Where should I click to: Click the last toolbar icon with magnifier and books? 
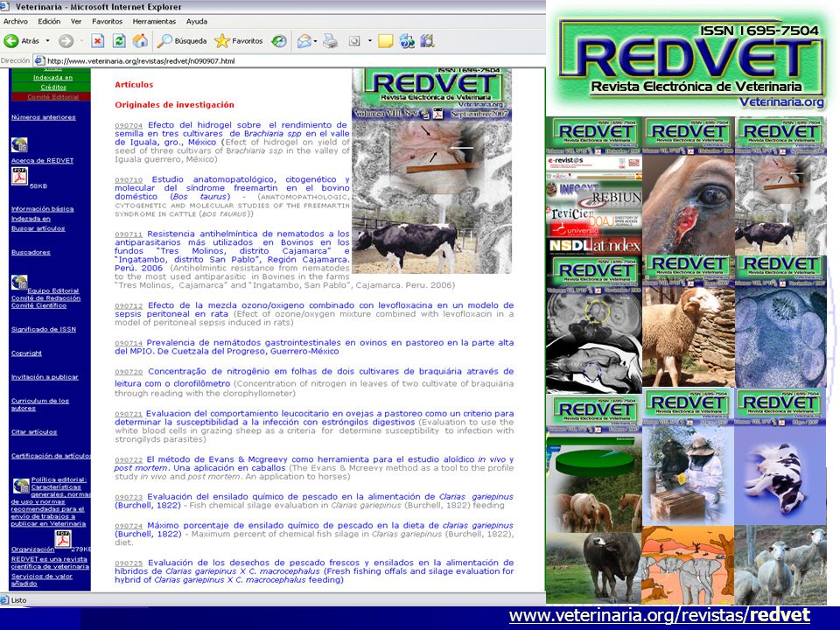pyautogui.click(x=427, y=41)
